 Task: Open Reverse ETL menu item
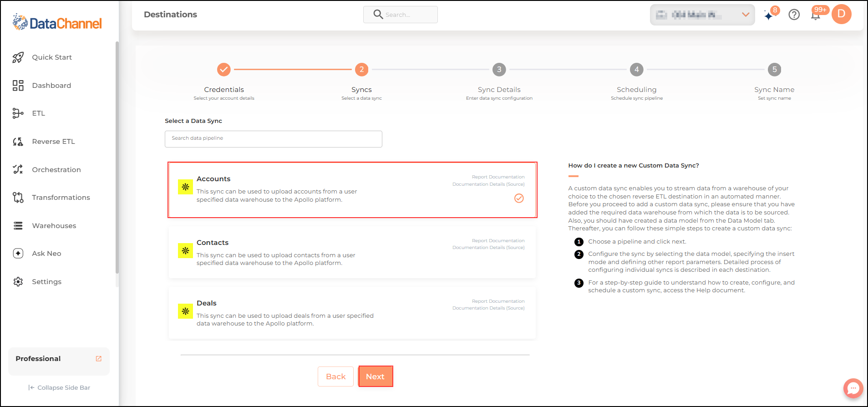53,142
